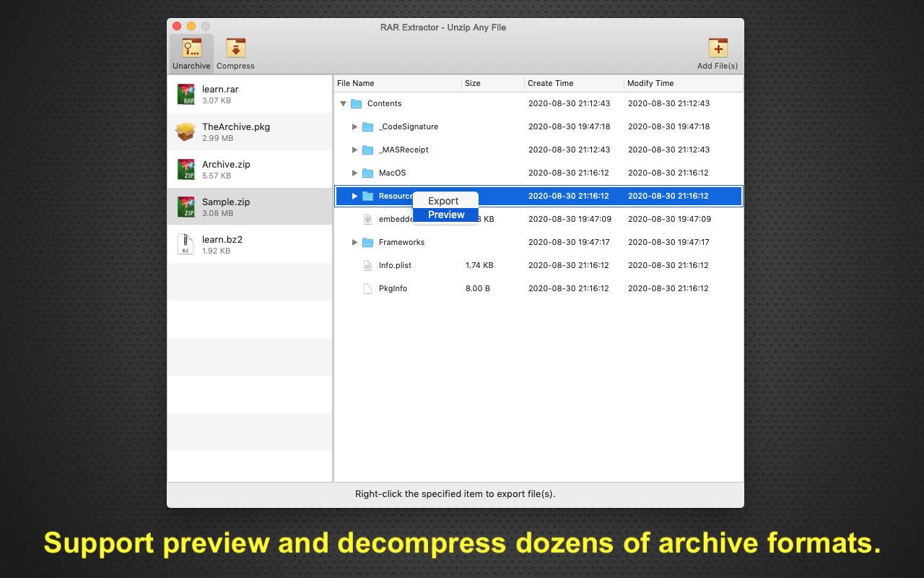Click PkgInfo size 8.00 B
The width and height of the screenshot is (924, 578).
tap(478, 288)
